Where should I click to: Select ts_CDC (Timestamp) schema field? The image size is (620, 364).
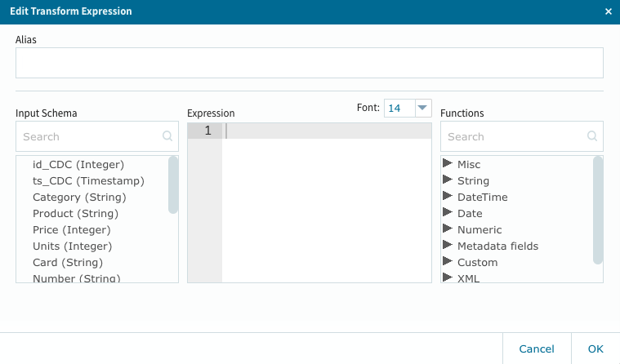coord(88,181)
